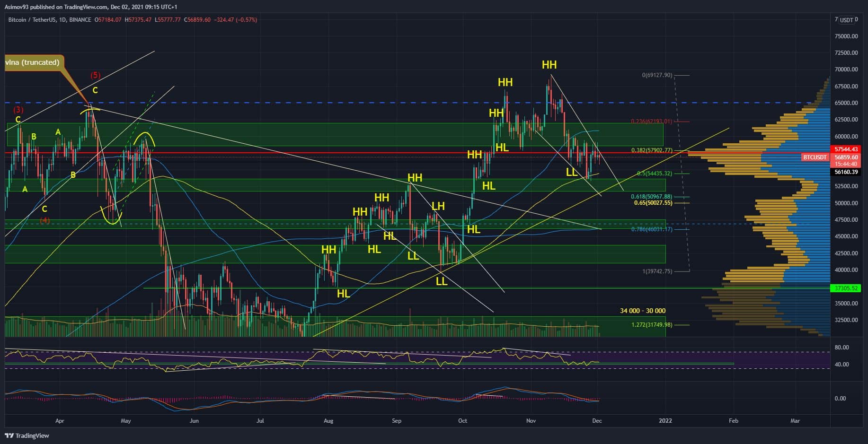This screenshot has width=868, height=444.
Task: Click the Fibonacci label '1(39742.75)'
Action: pyautogui.click(x=657, y=271)
